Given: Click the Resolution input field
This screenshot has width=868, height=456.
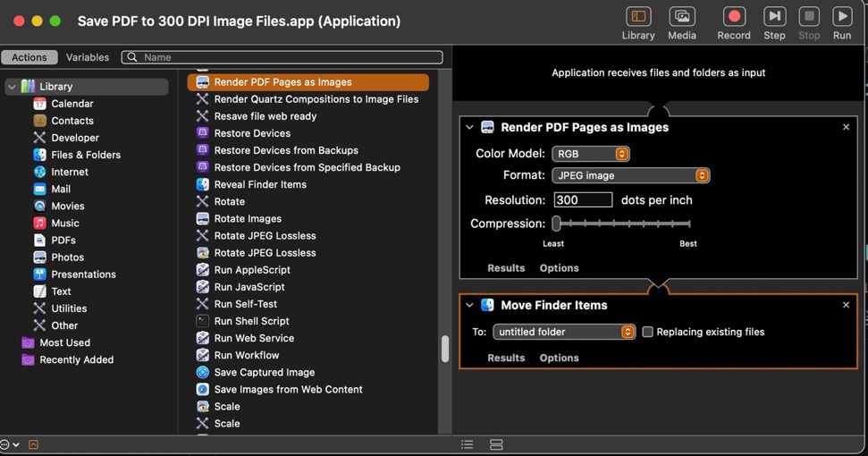Looking at the screenshot, I should [583, 200].
